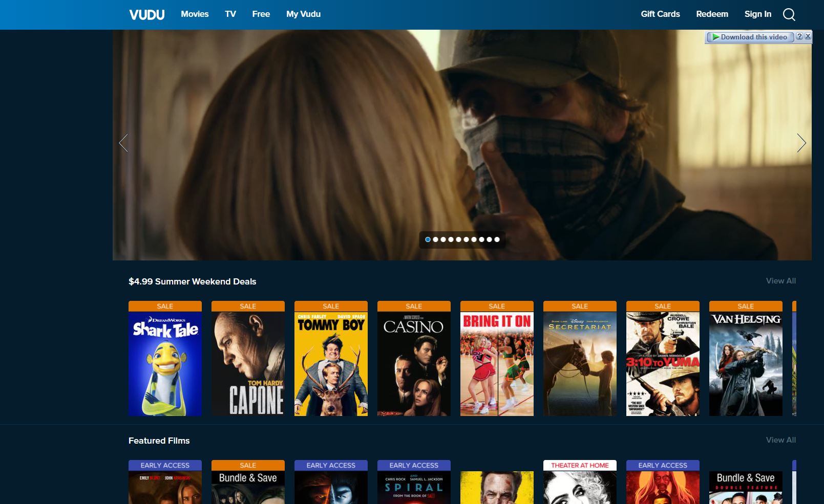Click Sign In
The height and width of the screenshot is (504, 824).
(x=757, y=14)
